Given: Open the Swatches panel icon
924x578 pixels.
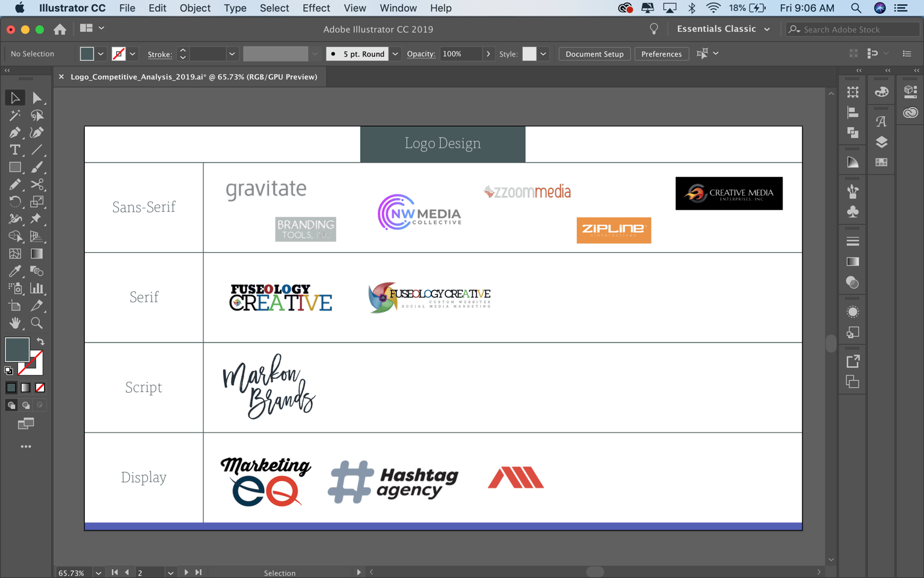Looking at the screenshot, I should pos(881,162).
